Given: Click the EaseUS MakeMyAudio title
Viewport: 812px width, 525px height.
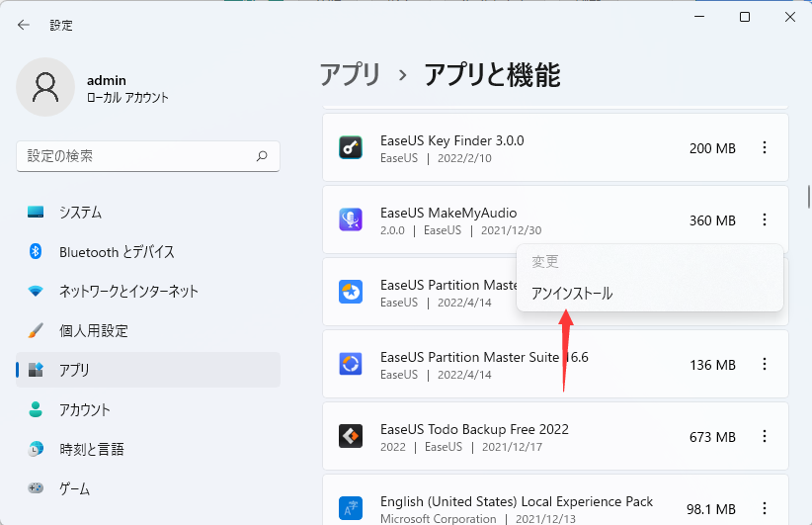Looking at the screenshot, I should coord(448,213).
